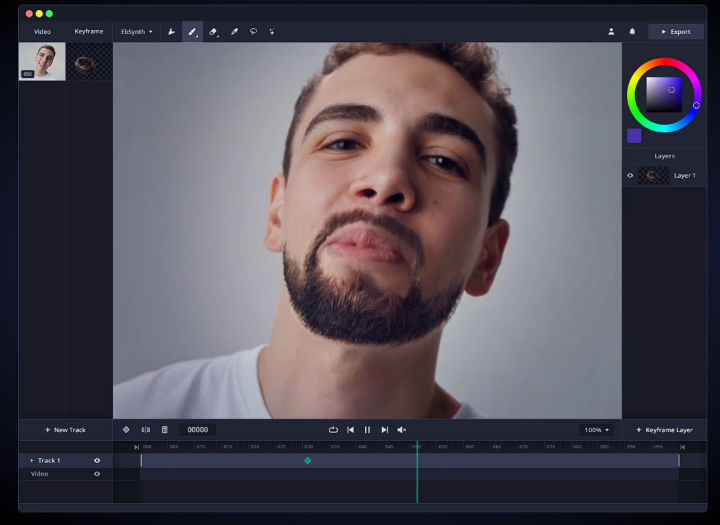Click the purple color swatch

(634, 136)
